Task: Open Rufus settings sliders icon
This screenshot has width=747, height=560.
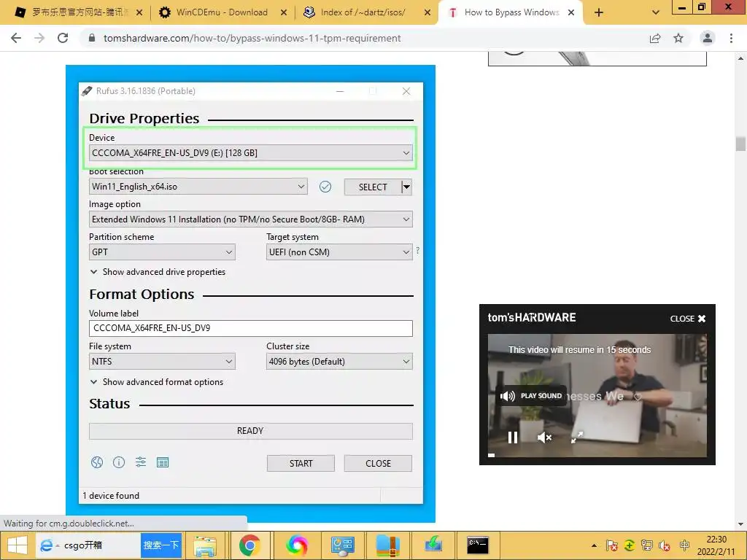Action: tap(141, 462)
